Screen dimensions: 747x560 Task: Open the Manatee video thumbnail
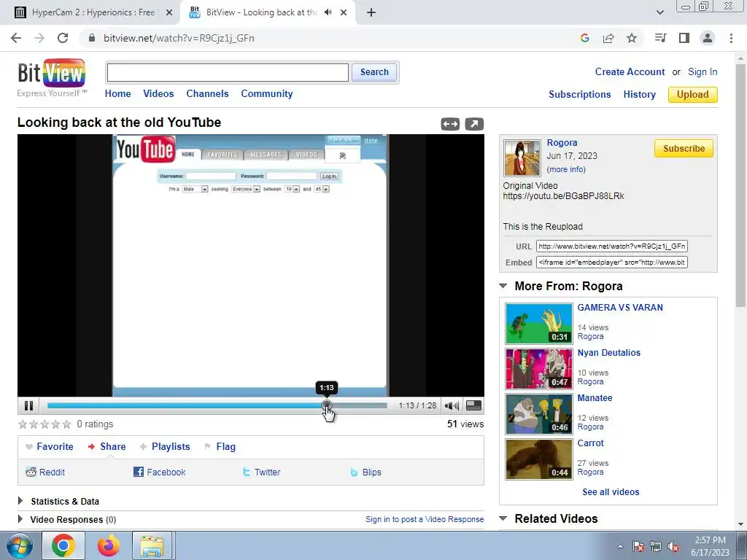[x=539, y=414]
